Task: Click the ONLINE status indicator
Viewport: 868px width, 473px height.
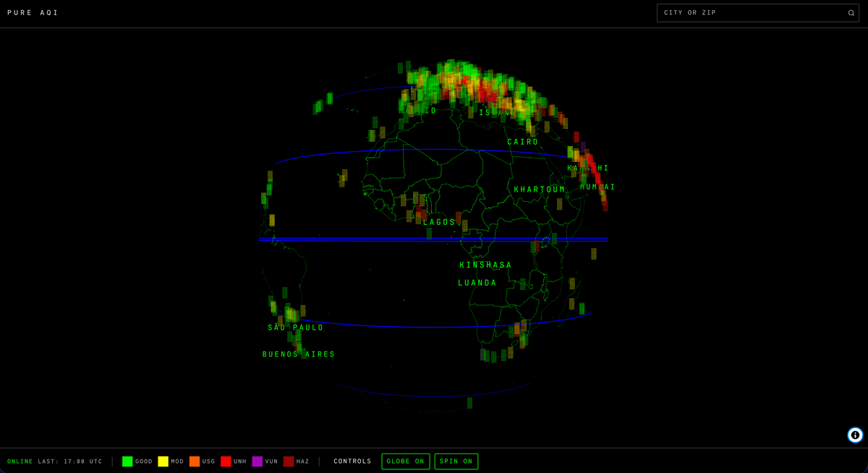Action: pyautogui.click(x=20, y=461)
